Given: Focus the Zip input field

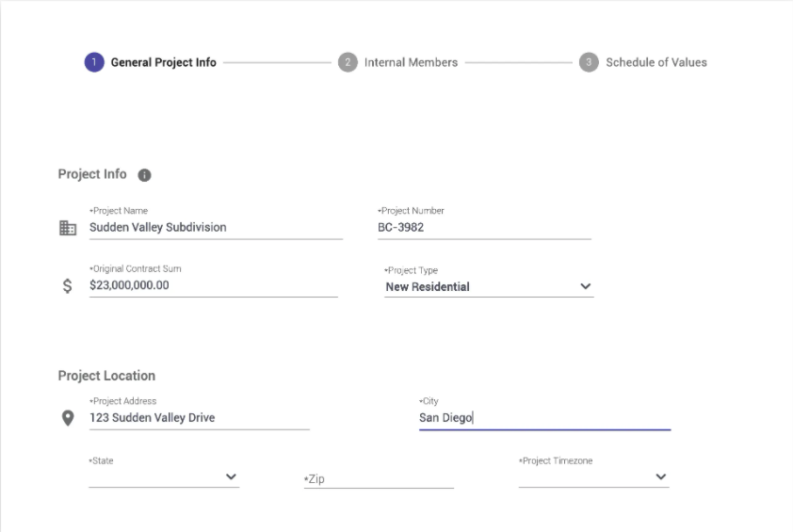Looking at the screenshot, I should coord(379,479).
